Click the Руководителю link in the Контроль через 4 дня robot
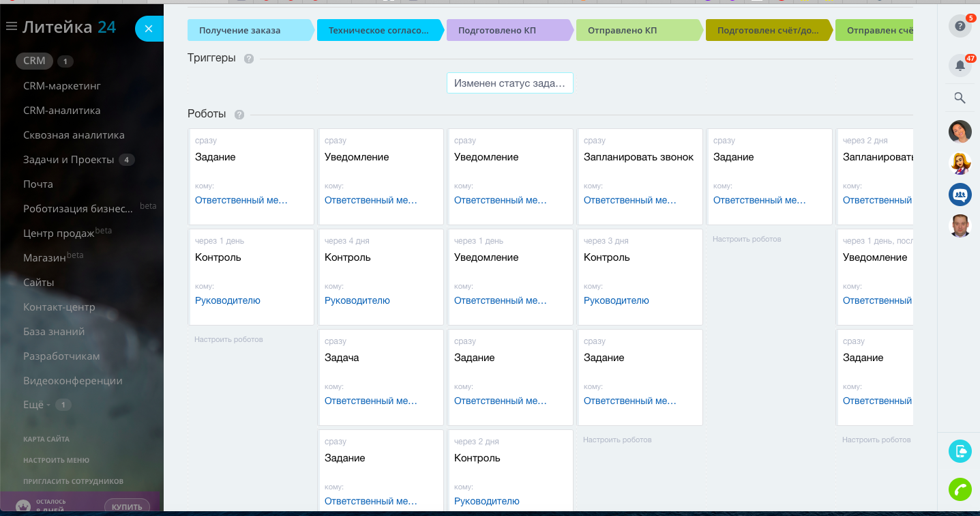Image resolution: width=980 pixels, height=516 pixels. [357, 300]
